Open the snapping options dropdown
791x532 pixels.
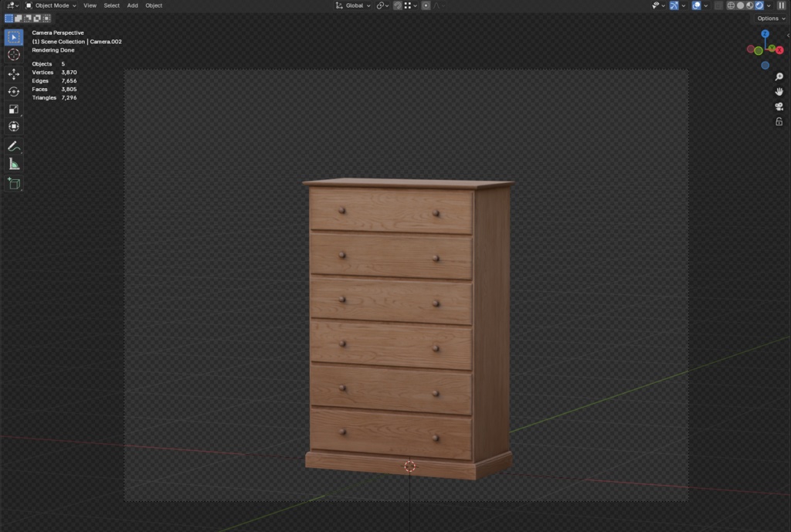pyautogui.click(x=411, y=5)
